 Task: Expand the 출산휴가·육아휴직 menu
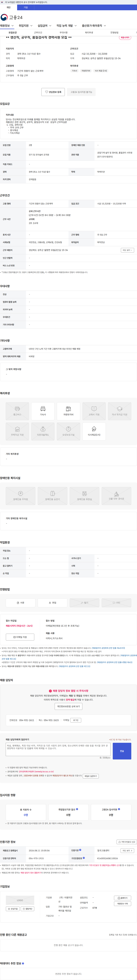(x=94, y=26)
